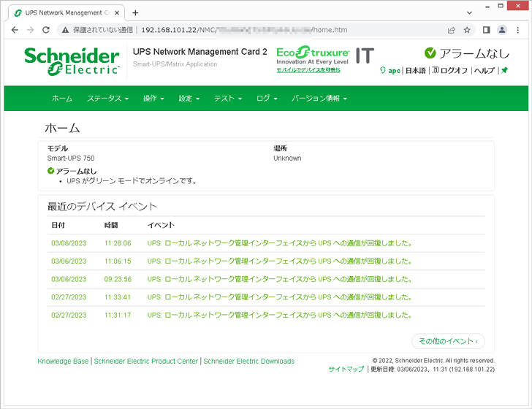The width and height of the screenshot is (532, 409).
Task: Click the UPS Network Management browser tab
Action: pyautogui.click(x=66, y=13)
